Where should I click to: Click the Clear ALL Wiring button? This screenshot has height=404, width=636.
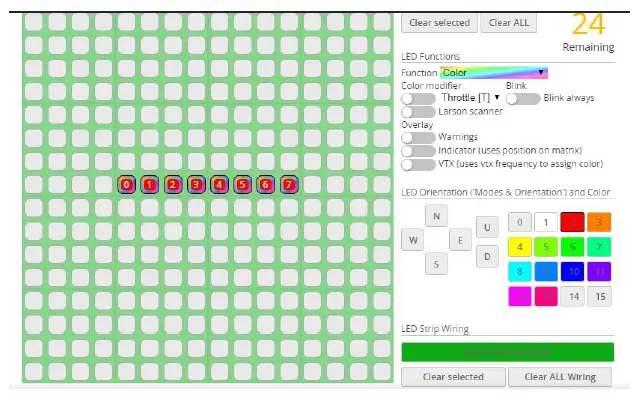pyautogui.click(x=560, y=377)
